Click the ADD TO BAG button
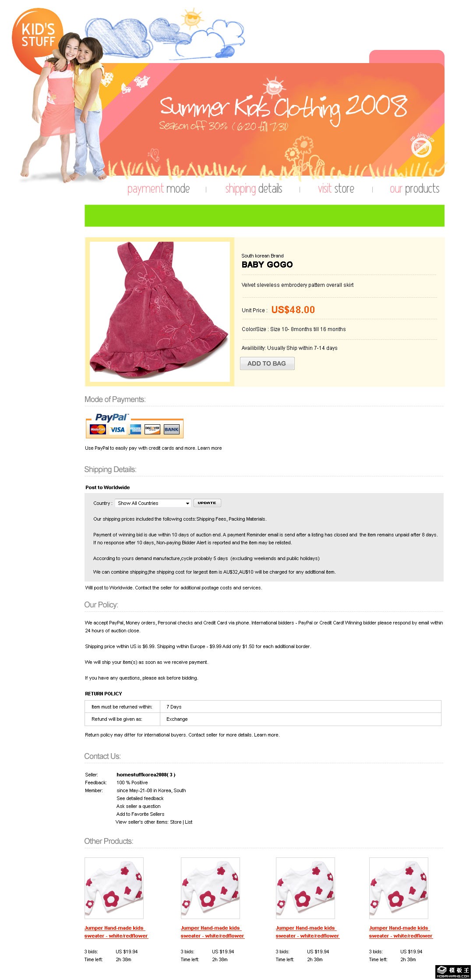473x980 pixels. pyautogui.click(x=267, y=363)
